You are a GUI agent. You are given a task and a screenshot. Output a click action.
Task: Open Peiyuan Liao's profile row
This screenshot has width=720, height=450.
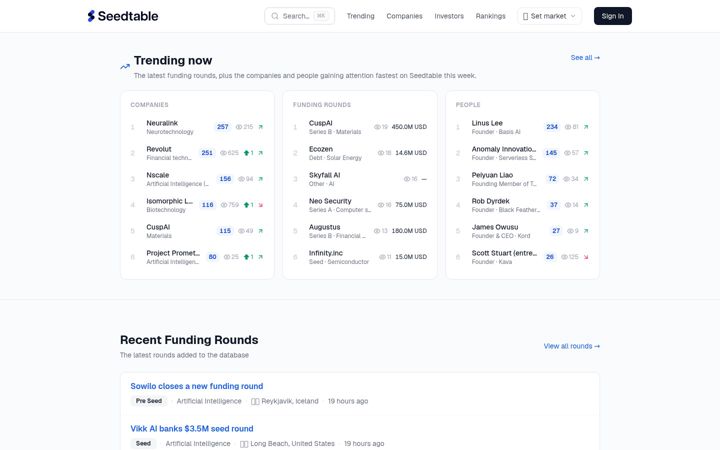coord(523,179)
